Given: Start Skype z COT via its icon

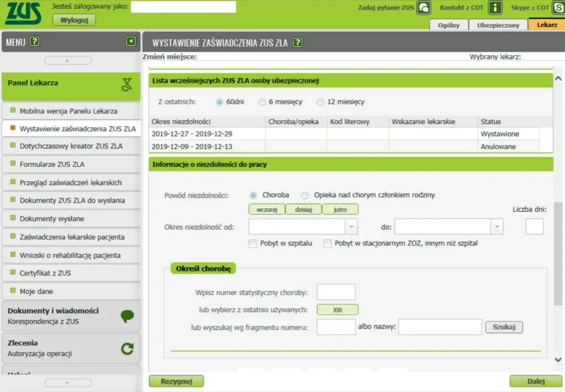Looking at the screenshot, I should [557, 7].
